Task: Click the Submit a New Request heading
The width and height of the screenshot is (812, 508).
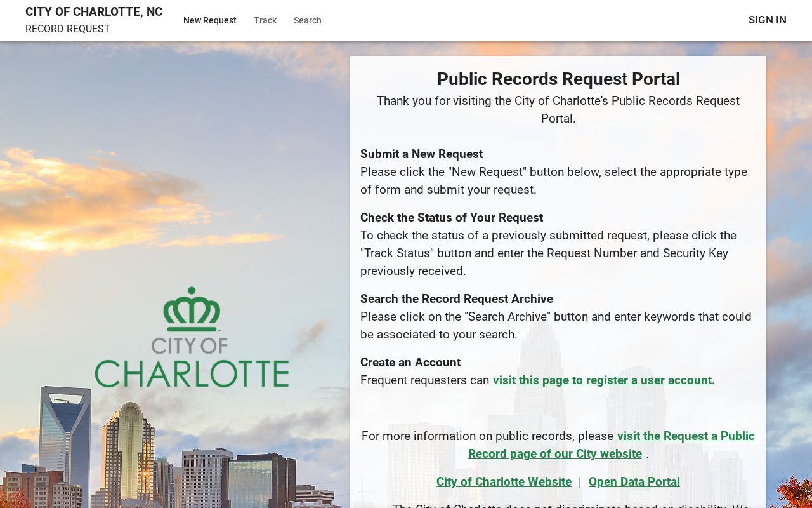Action: (421, 154)
